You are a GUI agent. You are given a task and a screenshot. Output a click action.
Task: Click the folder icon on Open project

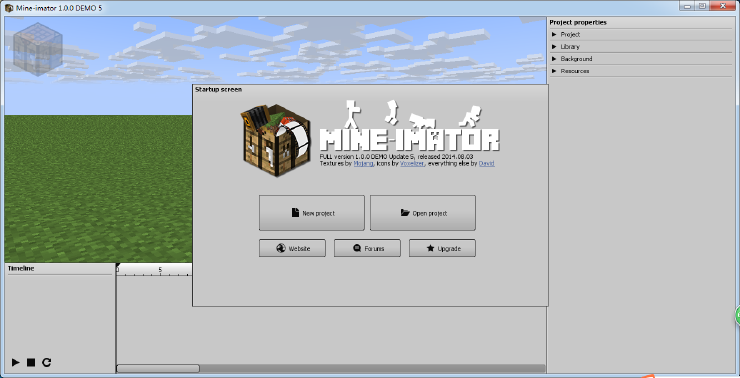click(405, 213)
